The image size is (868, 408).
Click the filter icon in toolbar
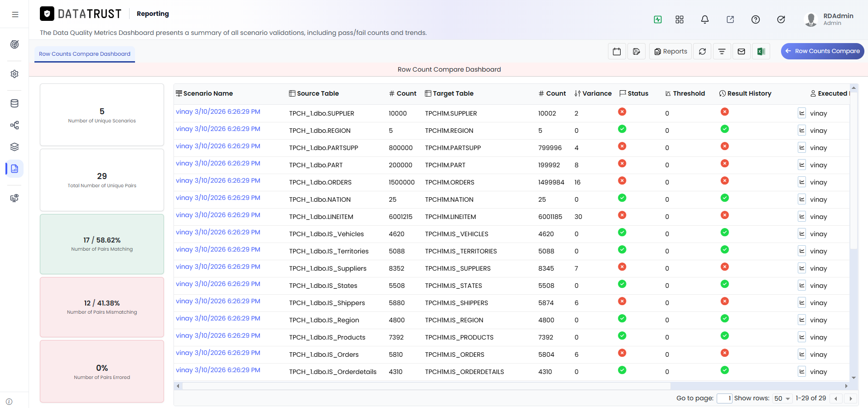click(x=722, y=51)
